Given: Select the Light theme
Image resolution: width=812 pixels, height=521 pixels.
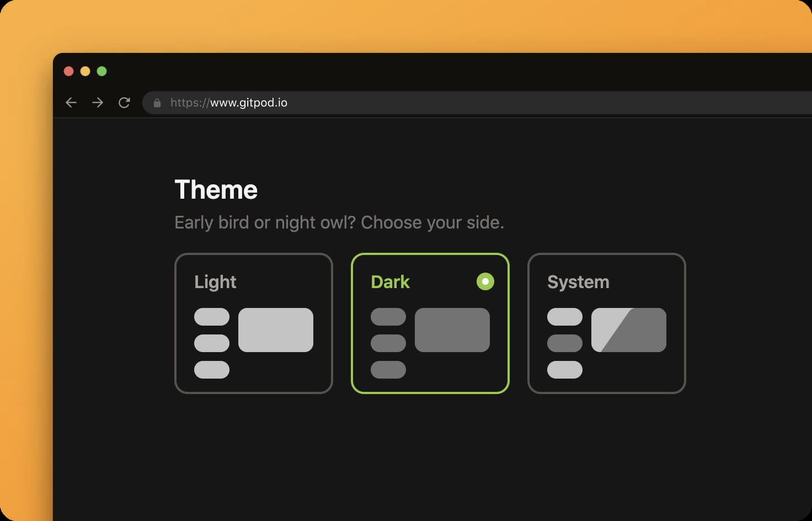Looking at the screenshot, I should [x=253, y=323].
